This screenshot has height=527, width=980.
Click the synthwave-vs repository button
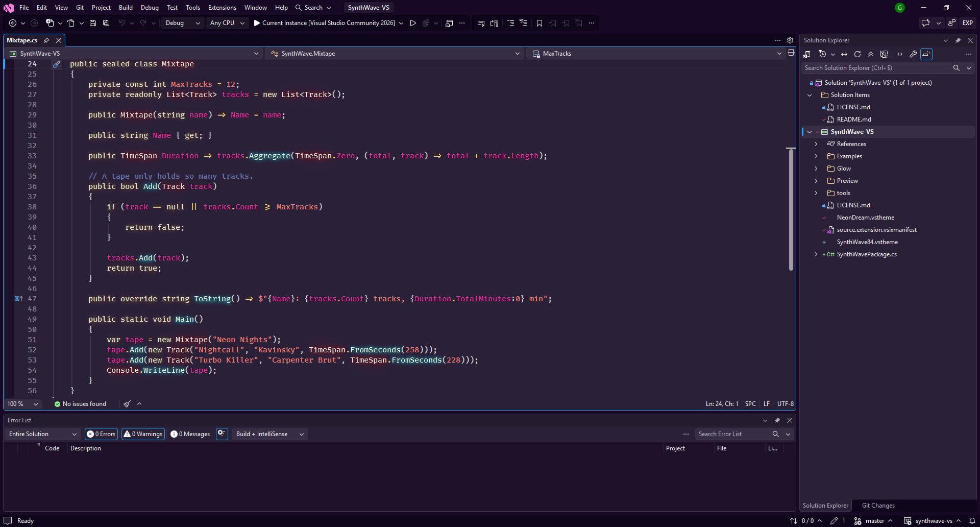point(933,521)
